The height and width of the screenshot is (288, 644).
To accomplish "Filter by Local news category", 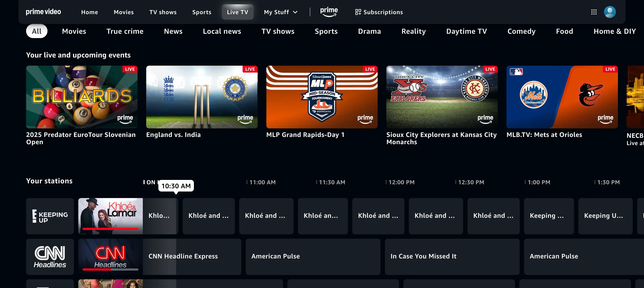I will [222, 31].
